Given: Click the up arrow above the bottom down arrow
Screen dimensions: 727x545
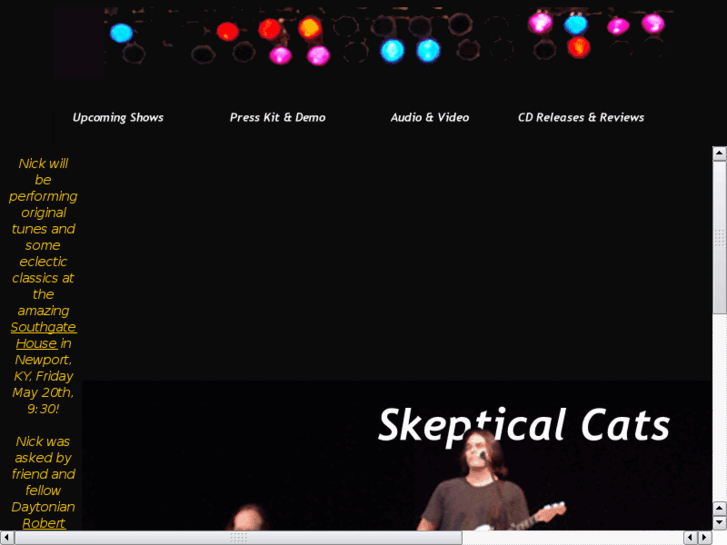Looking at the screenshot, I should click(x=719, y=508).
